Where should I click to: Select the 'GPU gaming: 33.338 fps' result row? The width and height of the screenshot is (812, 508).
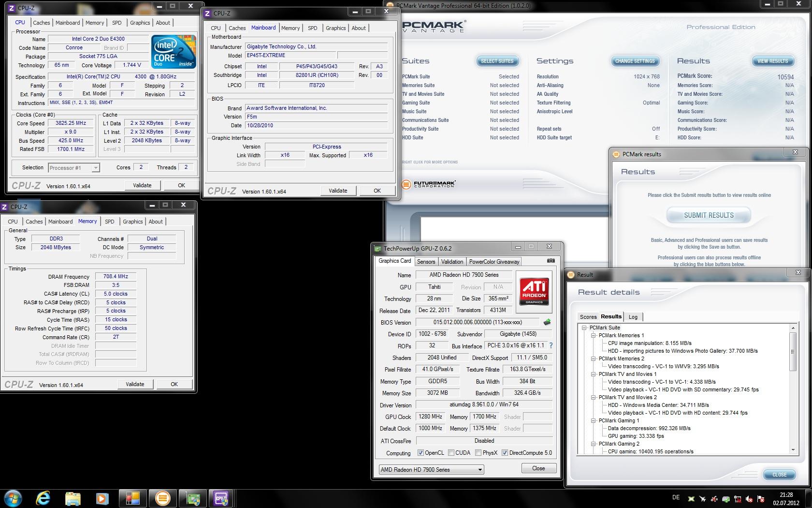pos(636,436)
